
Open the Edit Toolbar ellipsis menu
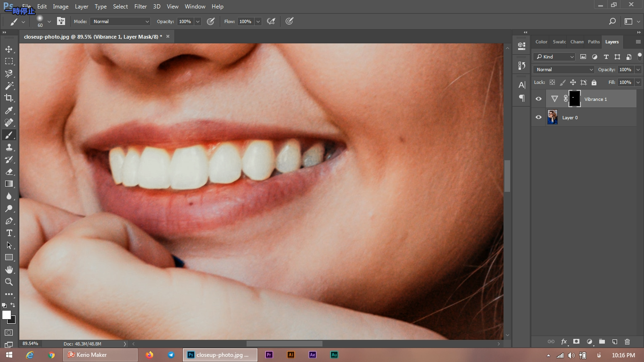[9, 294]
